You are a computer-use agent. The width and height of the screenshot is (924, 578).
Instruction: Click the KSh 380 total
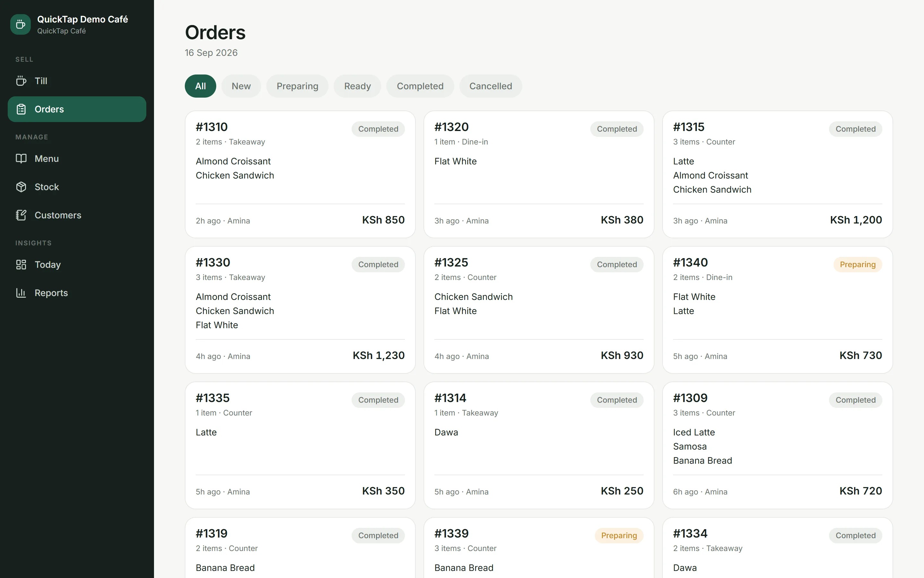point(622,220)
